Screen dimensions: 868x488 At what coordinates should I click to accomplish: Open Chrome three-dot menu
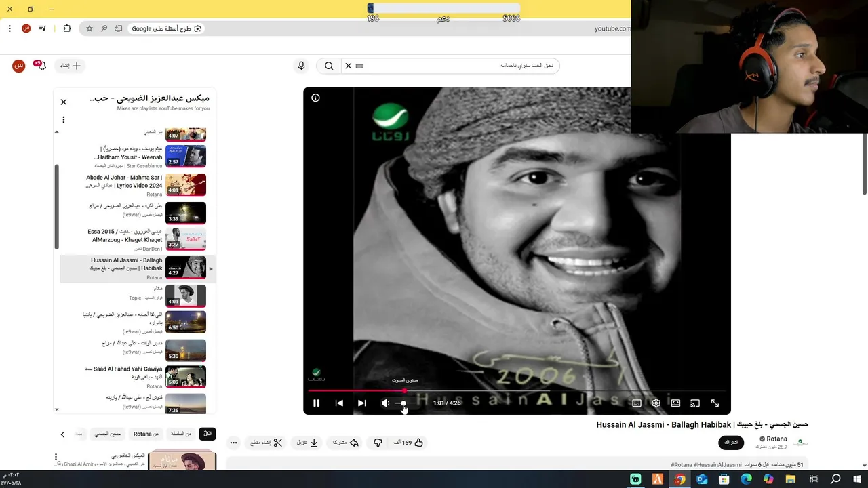[x=9, y=28]
